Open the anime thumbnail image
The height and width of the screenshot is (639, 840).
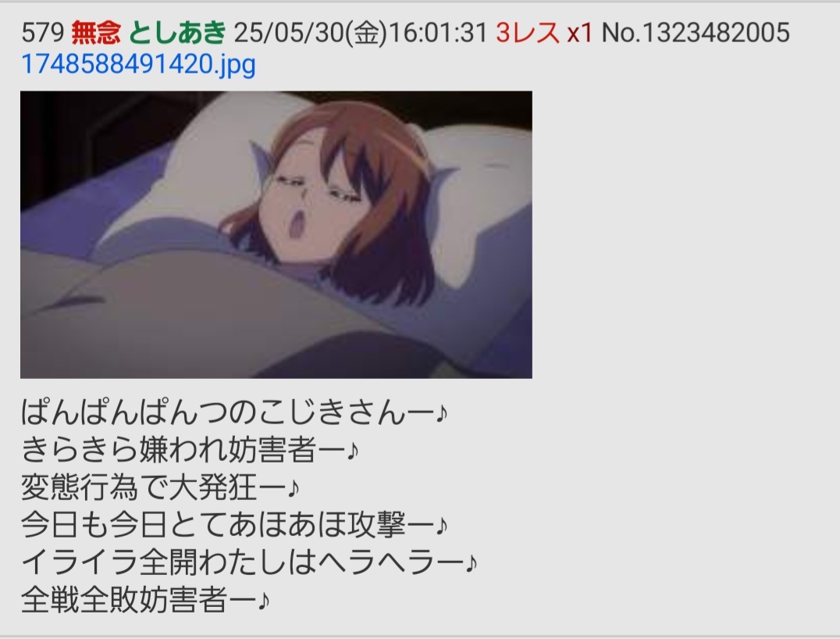pyautogui.click(x=276, y=235)
